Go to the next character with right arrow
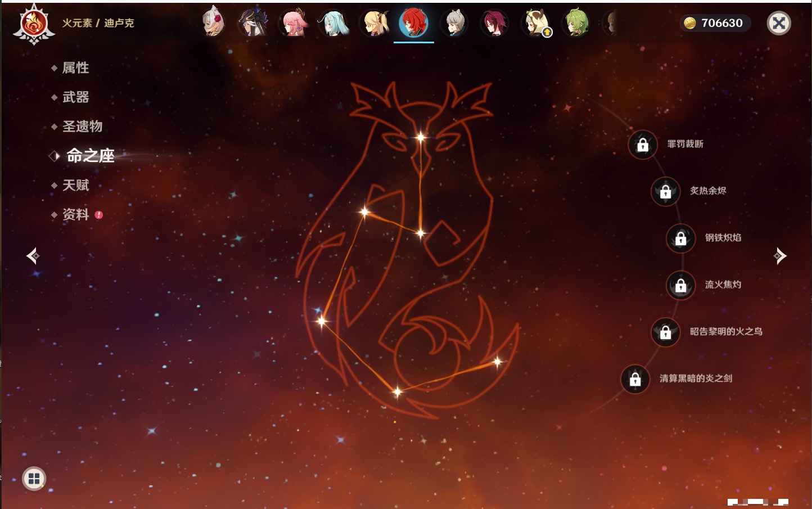Viewport: 812px width, 509px height. (780, 256)
